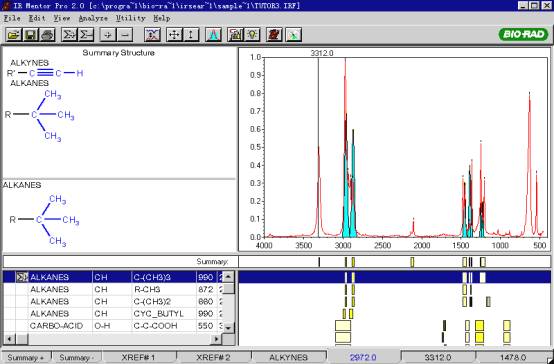Screen dimensions: 554x364
Task: Click the cyan peak spectrum icon
Action: coord(213,35)
